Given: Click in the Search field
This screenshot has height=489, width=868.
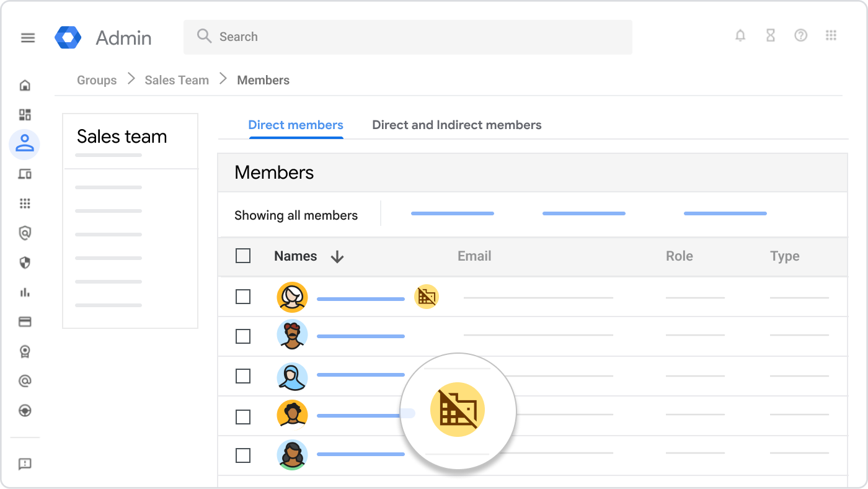Looking at the screenshot, I should [408, 37].
